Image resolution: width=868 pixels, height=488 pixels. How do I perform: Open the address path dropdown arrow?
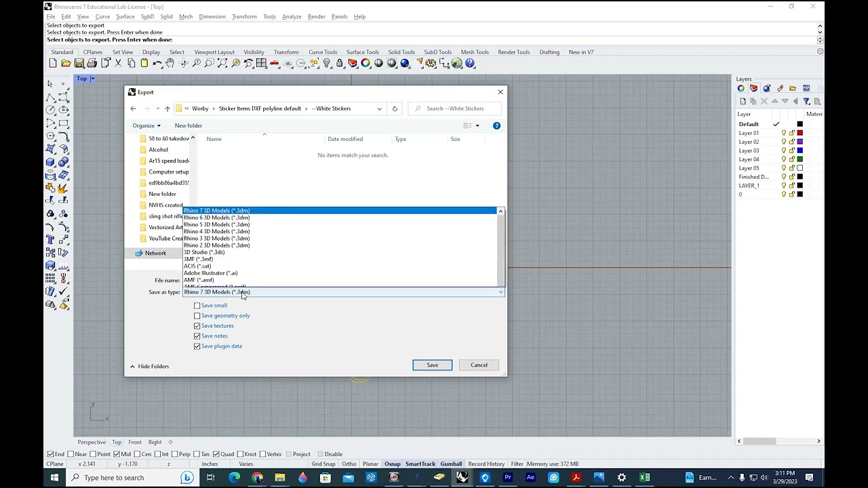point(379,108)
